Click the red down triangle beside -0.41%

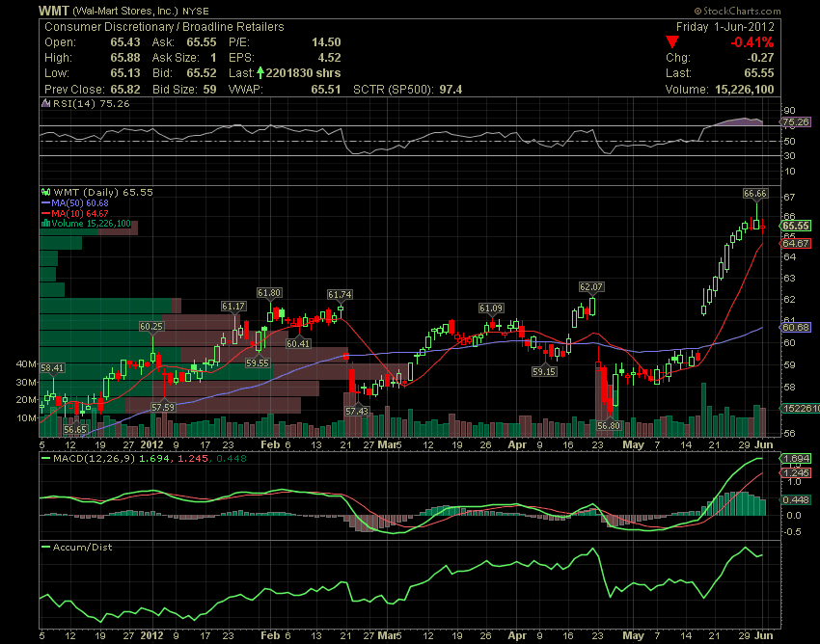(672, 42)
